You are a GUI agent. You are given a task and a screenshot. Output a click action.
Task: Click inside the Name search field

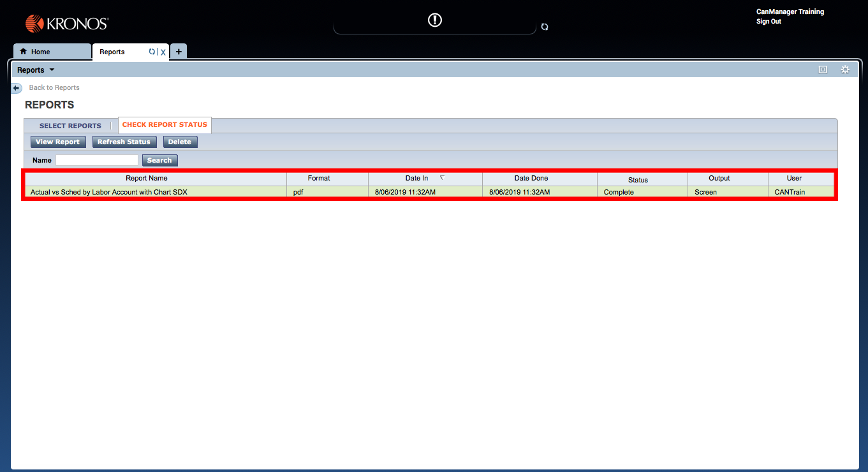[x=96, y=160]
